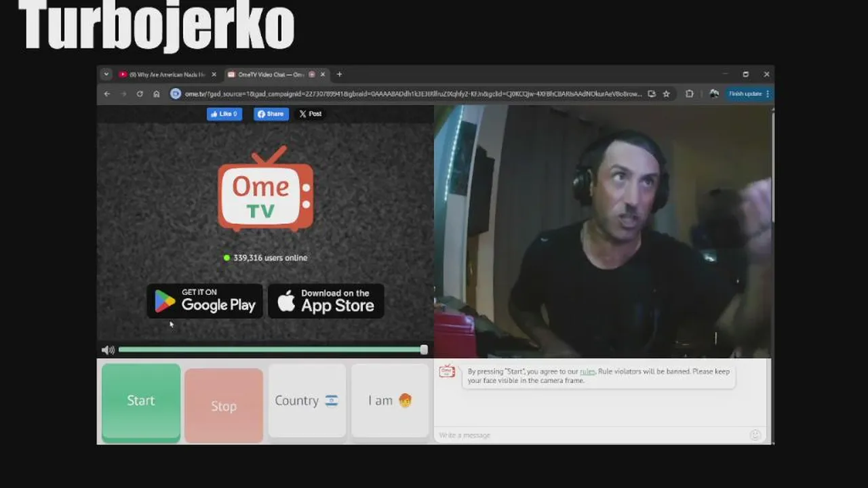The width and height of the screenshot is (868, 488).
Task: Minimize the browser window
Action: pos(725,75)
